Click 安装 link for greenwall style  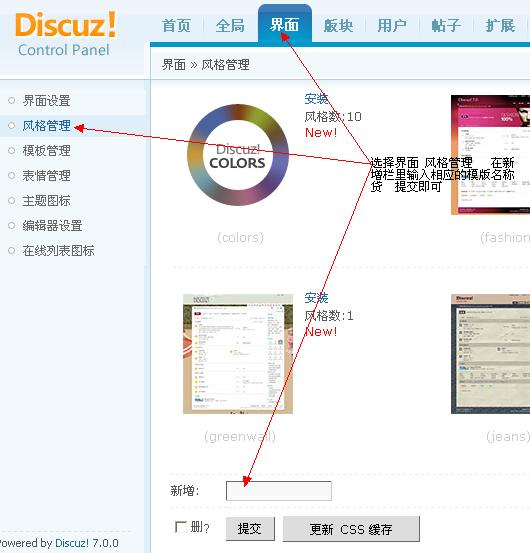pyautogui.click(x=316, y=298)
